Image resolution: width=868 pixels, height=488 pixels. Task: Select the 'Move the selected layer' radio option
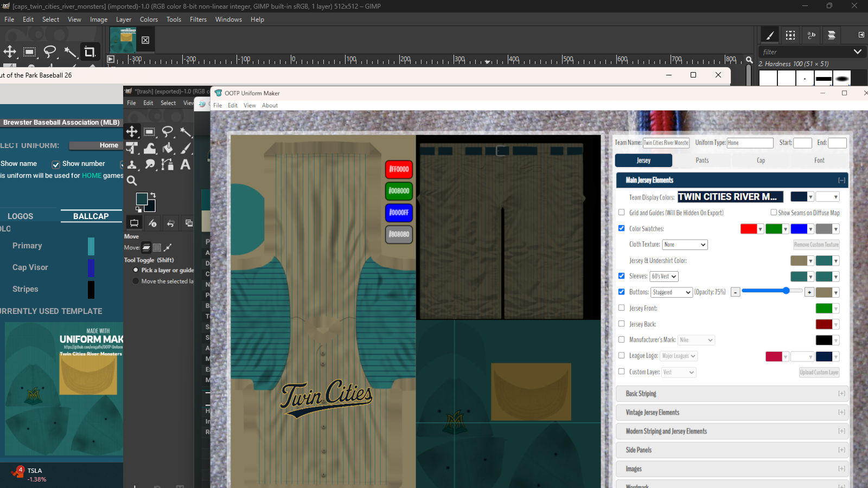click(136, 281)
